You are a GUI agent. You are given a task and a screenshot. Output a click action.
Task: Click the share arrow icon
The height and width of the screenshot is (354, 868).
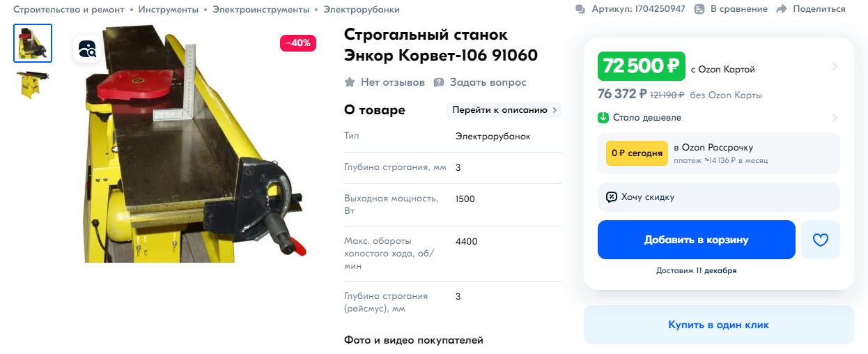click(x=782, y=9)
